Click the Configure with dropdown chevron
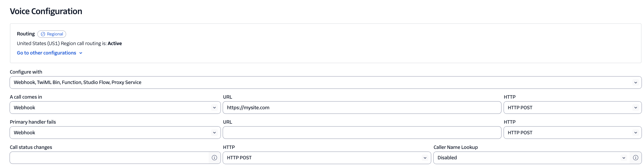Image resolution: width=644 pixels, height=166 pixels. coord(636,83)
